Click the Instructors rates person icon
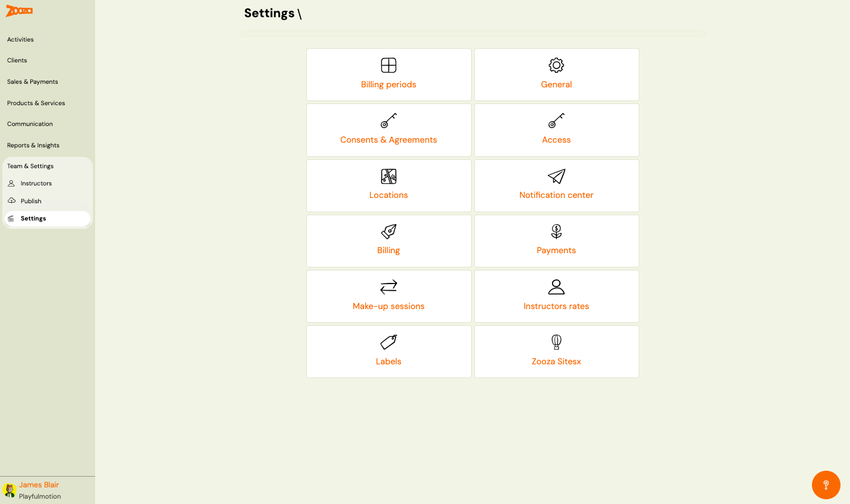 (x=556, y=286)
